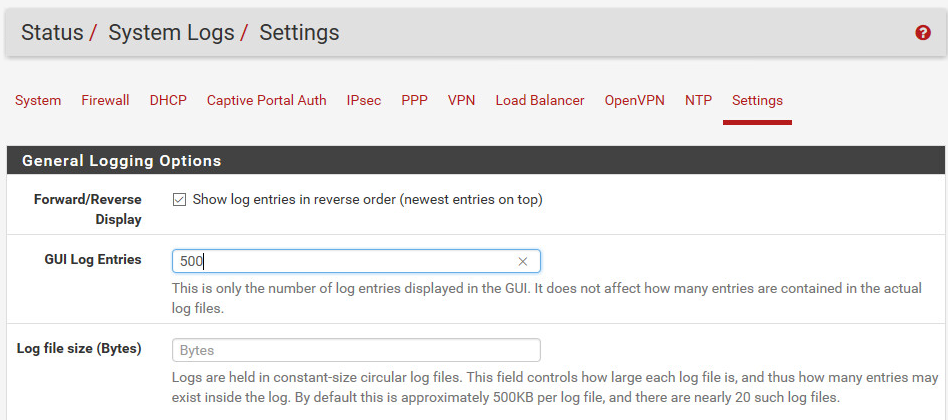Open the Captive Portal Auth tab
Screen dimensions: 948x420
coord(267,100)
